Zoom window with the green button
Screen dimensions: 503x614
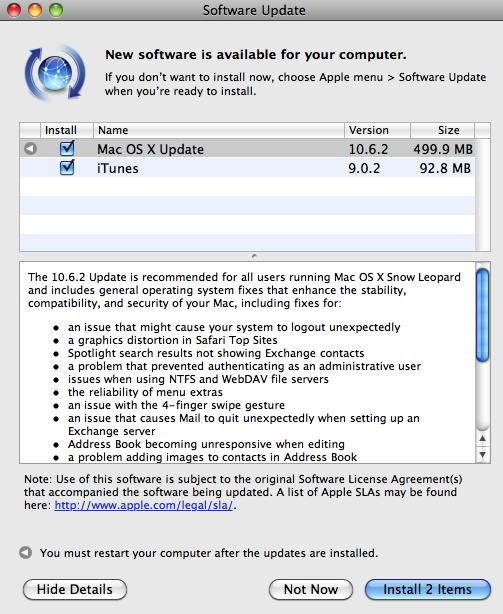(x=56, y=10)
